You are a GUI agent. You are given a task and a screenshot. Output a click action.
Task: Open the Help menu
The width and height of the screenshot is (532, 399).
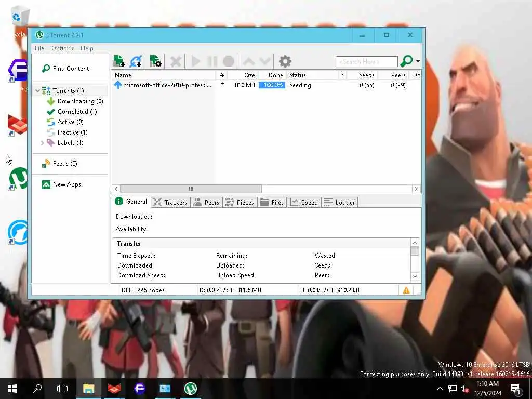tap(87, 48)
